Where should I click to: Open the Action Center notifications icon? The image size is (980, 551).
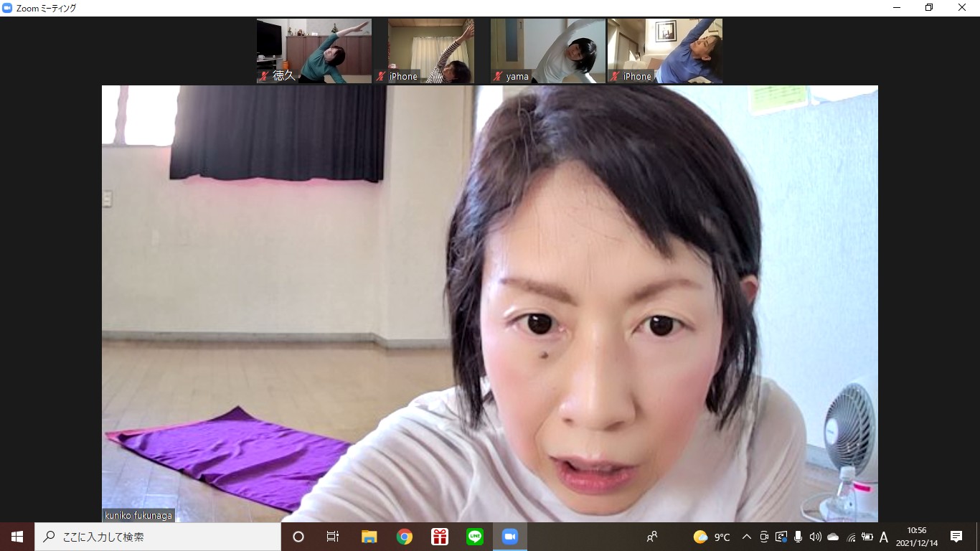956,537
